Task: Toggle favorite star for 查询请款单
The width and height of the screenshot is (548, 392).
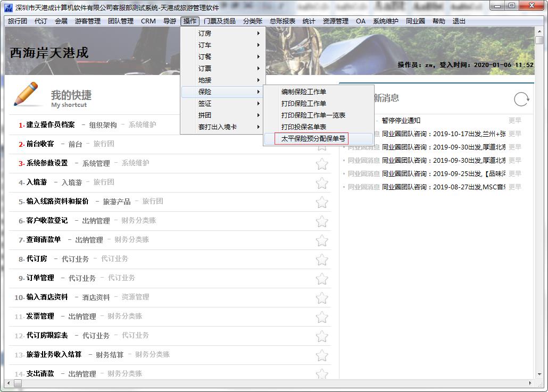Action: click(x=322, y=240)
